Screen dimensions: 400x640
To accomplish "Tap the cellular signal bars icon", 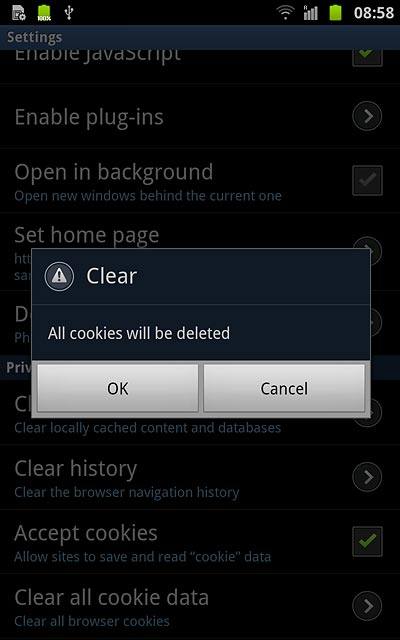I will (311, 12).
